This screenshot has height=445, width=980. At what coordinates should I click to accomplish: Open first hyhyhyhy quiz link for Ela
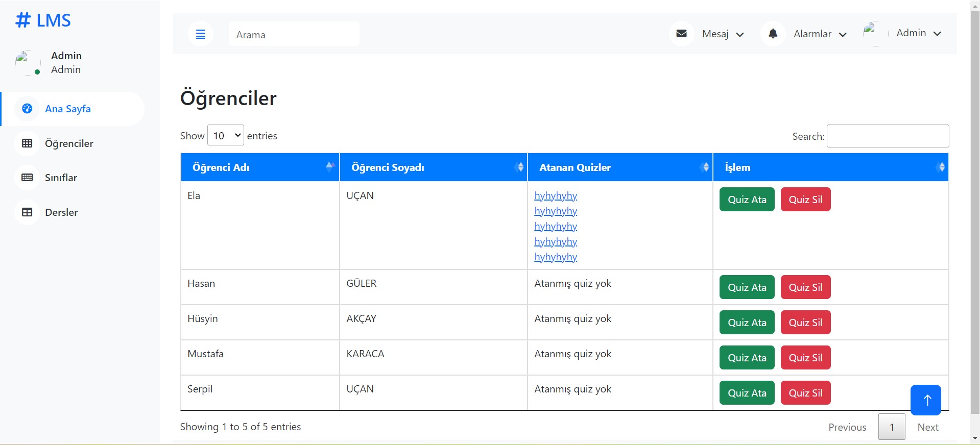click(x=556, y=196)
